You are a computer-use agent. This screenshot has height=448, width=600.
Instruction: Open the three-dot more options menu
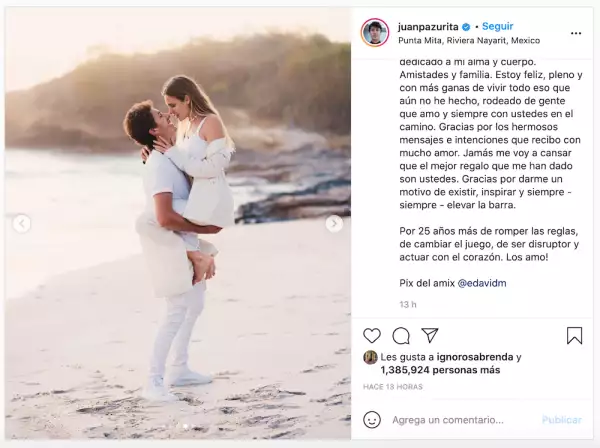[x=576, y=33]
